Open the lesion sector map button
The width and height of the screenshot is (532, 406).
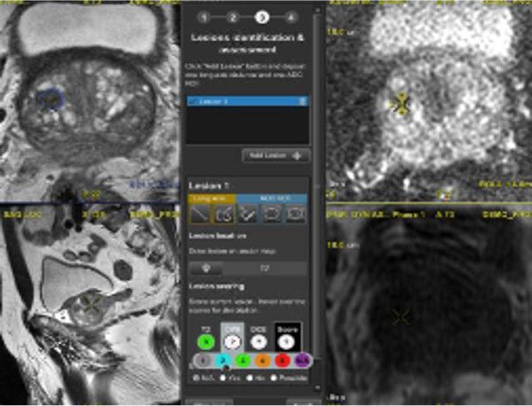tap(206, 269)
